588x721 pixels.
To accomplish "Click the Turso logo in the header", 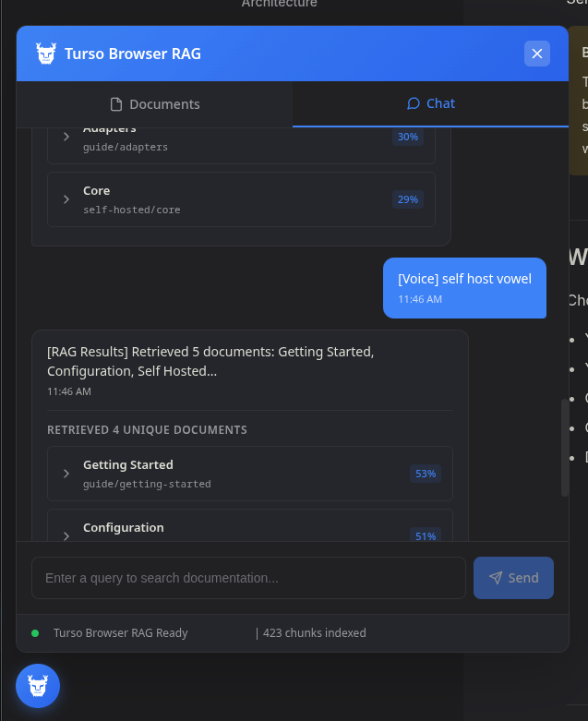I will click(x=46, y=54).
